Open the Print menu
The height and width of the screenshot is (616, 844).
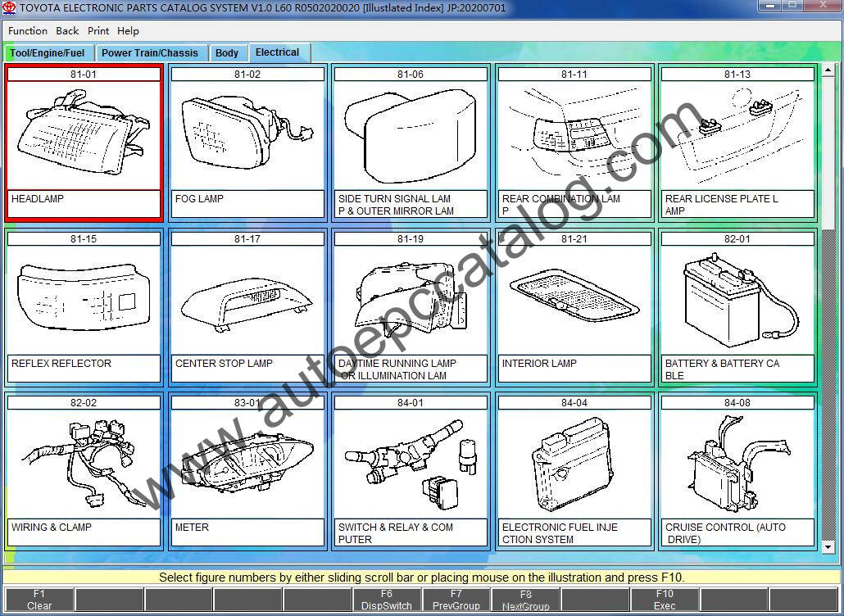tap(98, 30)
